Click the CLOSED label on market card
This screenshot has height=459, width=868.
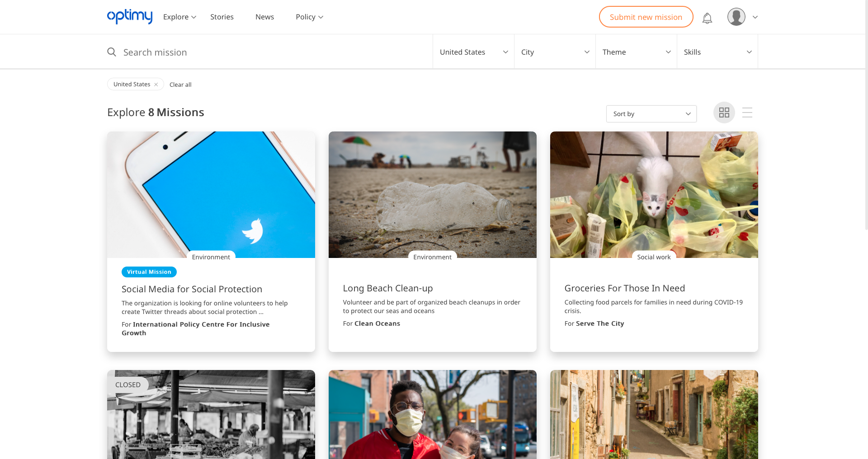tap(128, 385)
